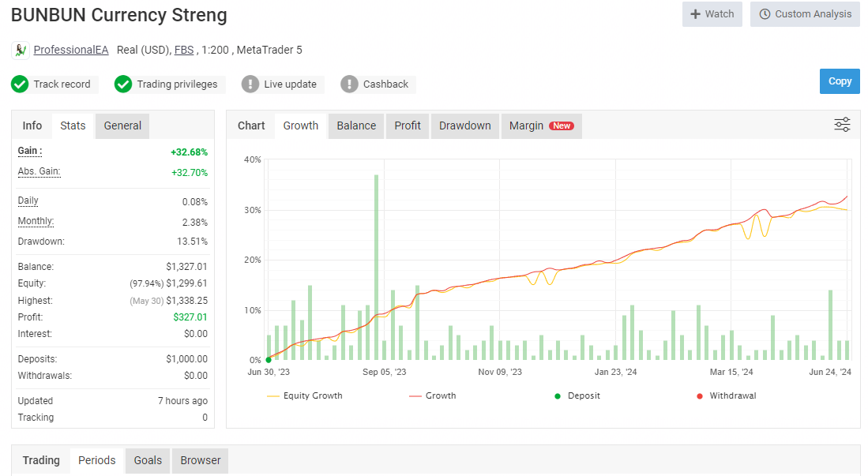The image size is (868, 476).
Task: Open the Drawdown chart tab
Action: point(464,126)
